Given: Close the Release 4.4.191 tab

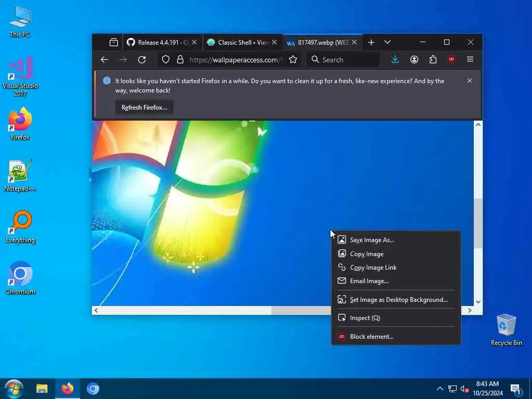Looking at the screenshot, I should tap(194, 43).
